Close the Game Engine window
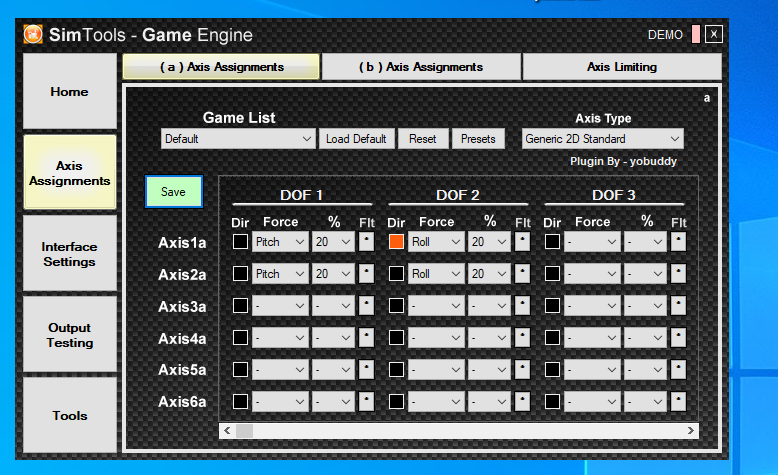 (x=713, y=34)
